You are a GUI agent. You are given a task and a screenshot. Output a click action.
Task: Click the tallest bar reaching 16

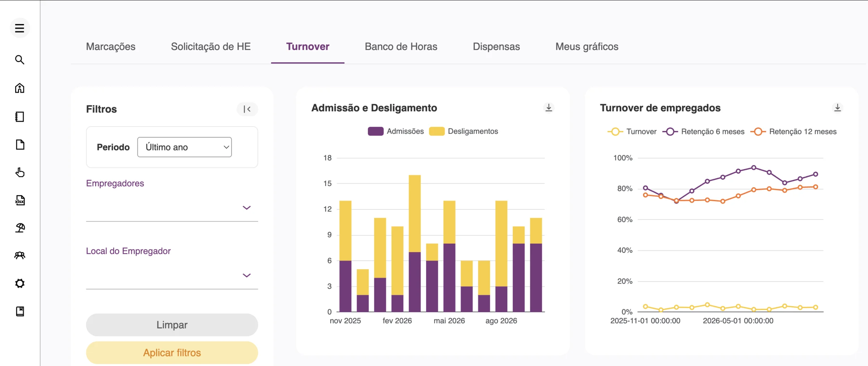[414, 243]
